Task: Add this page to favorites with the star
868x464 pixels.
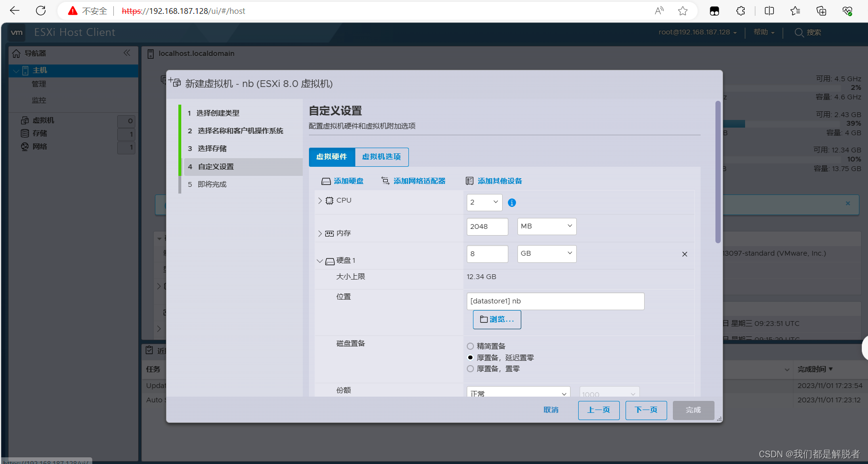Action: point(683,11)
